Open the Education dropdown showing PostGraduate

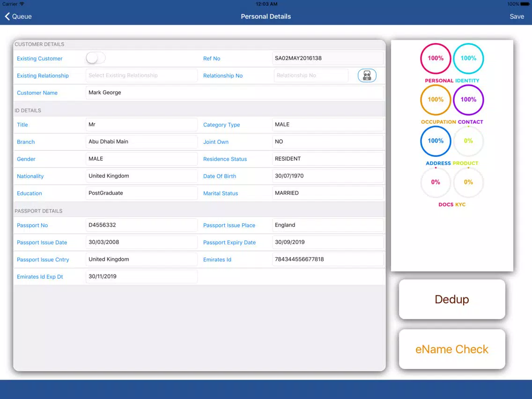pos(141,193)
